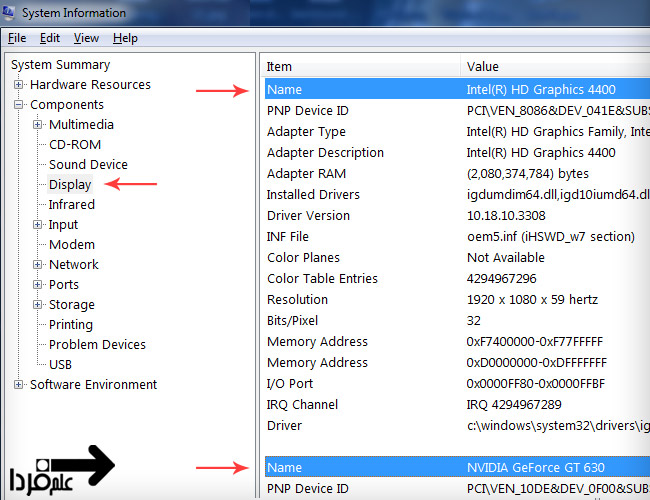This screenshot has height=500, width=650.
Task: Open the Help menu
Action: click(x=125, y=38)
